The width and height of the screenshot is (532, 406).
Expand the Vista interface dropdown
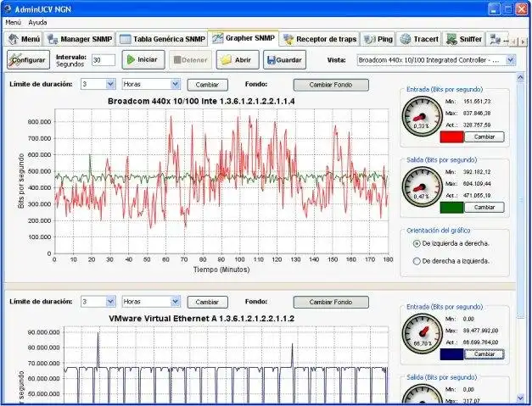pos(511,60)
